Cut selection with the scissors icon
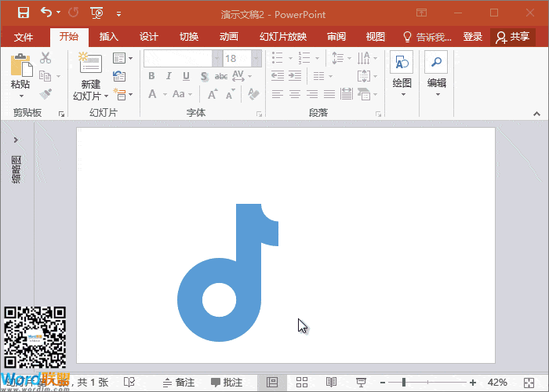 point(45,58)
